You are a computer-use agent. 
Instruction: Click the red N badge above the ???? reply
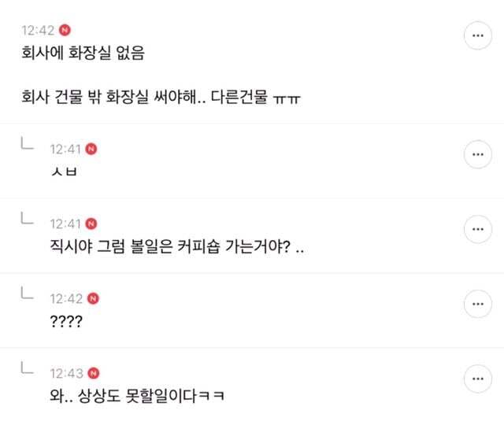point(91,299)
